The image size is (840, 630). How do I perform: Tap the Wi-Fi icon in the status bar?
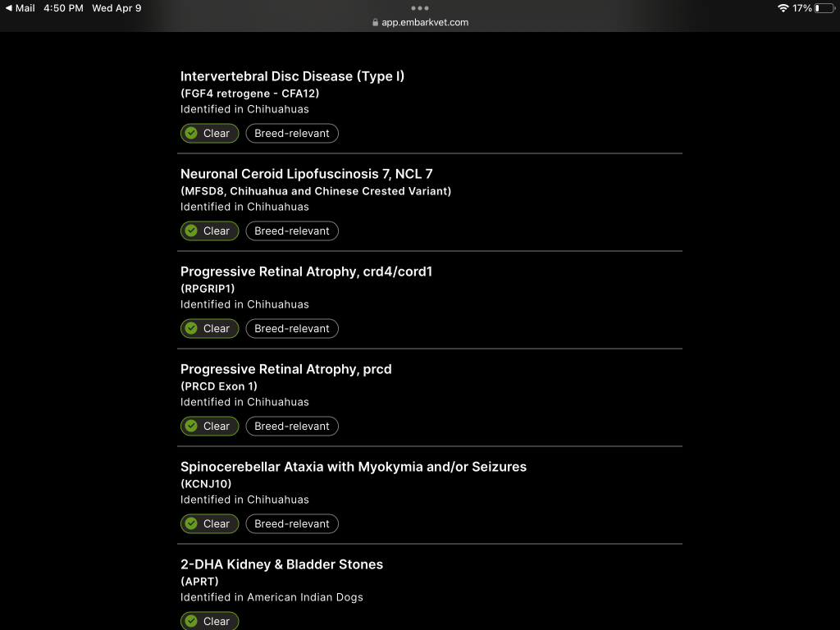783,8
